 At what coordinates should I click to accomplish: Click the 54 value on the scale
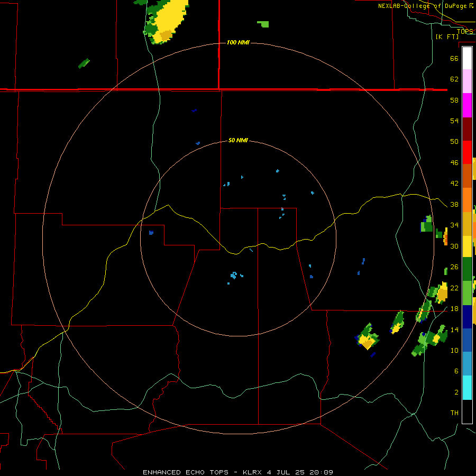tap(454, 121)
